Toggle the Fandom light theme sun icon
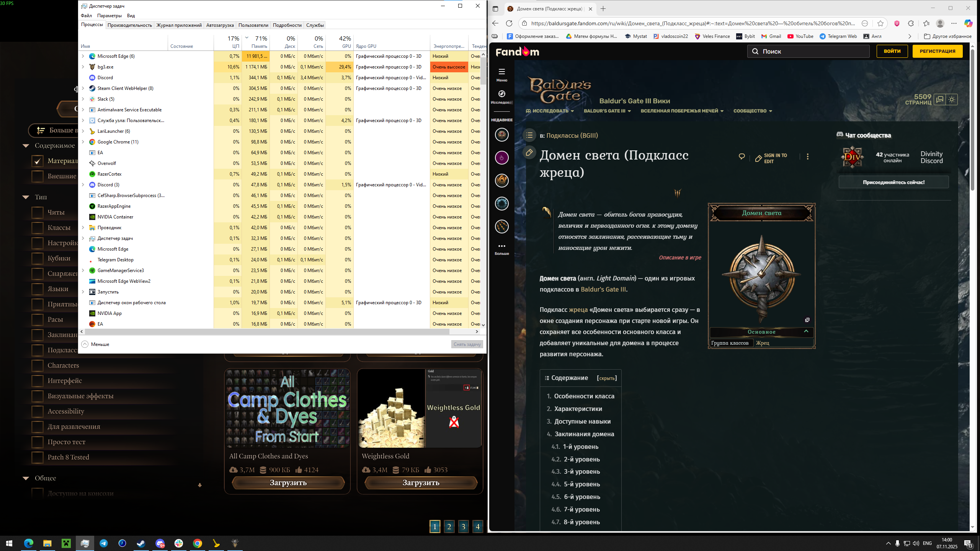Viewport: 980px width, 551px height. click(x=952, y=99)
